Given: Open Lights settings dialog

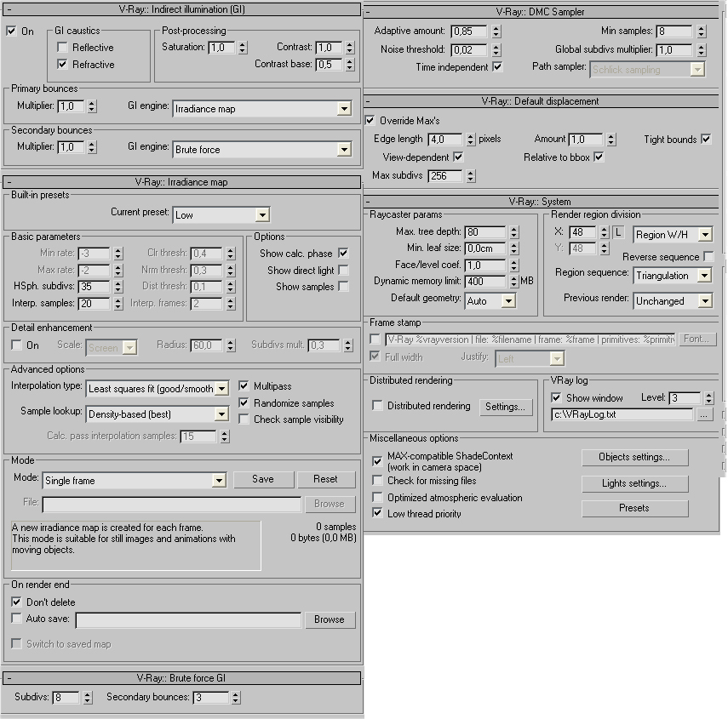Looking at the screenshot, I should [x=634, y=484].
